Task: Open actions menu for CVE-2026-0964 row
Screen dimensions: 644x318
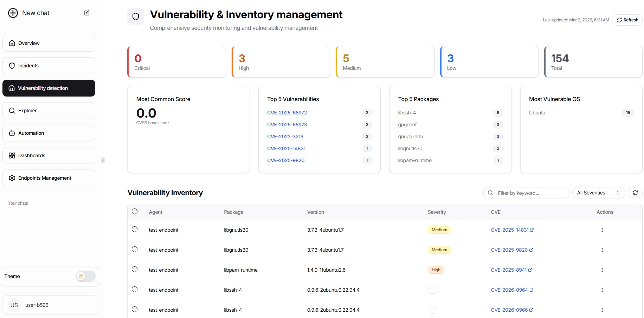Action: [x=602, y=290]
